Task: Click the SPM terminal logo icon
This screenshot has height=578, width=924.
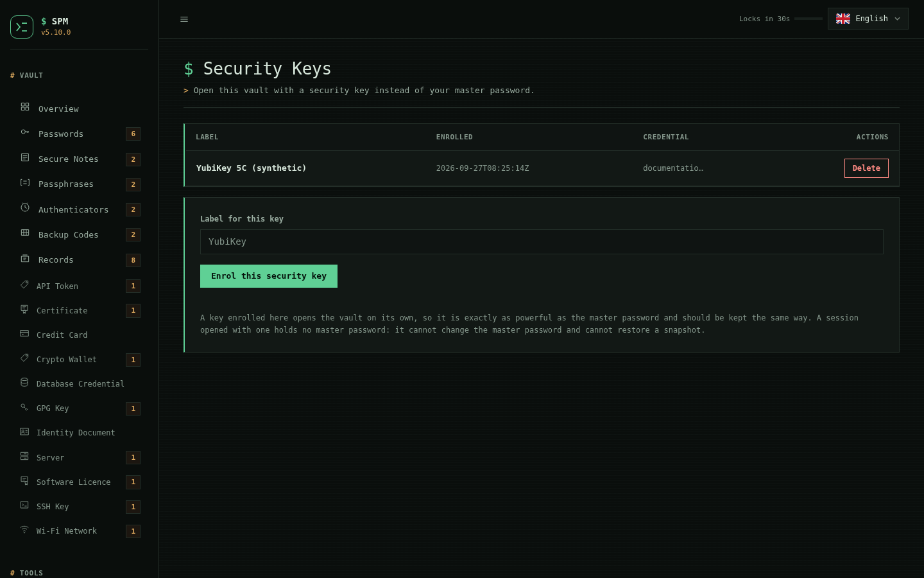Action: tap(22, 27)
